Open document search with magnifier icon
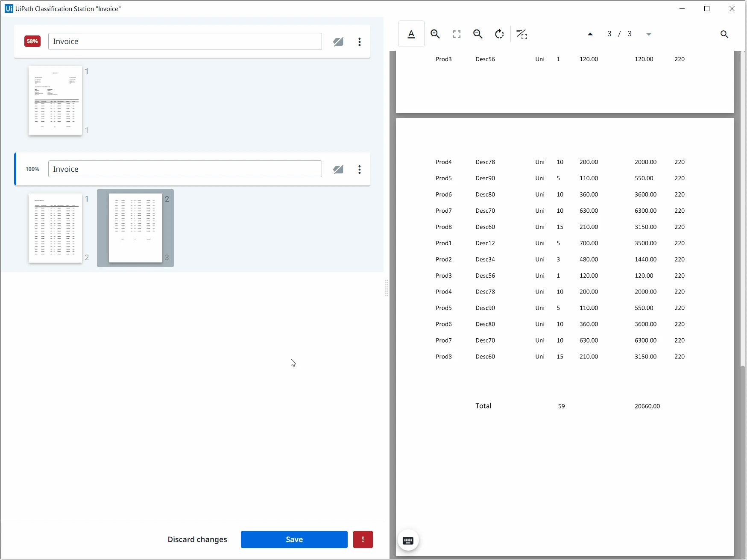The image size is (747, 560). coord(724,34)
